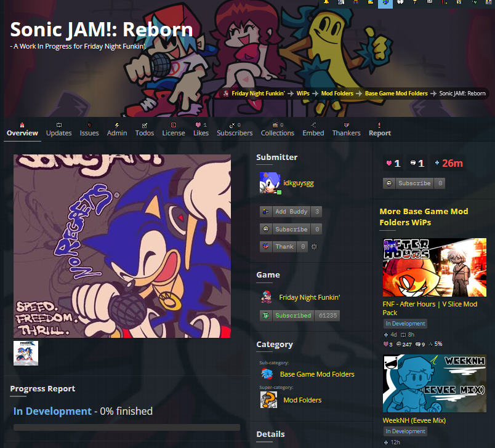Open the main Sonic JAM preview image
The width and height of the screenshot is (495, 448).
(122, 246)
